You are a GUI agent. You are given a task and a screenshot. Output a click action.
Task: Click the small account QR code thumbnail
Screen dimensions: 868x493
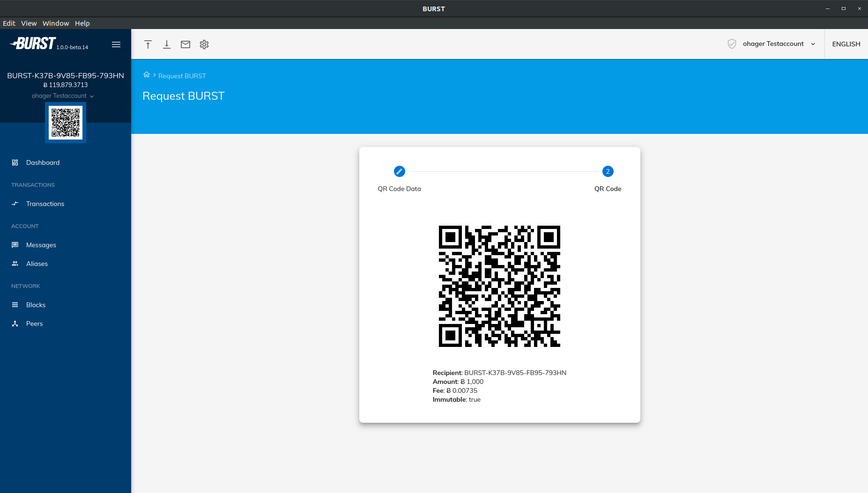pos(66,123)
